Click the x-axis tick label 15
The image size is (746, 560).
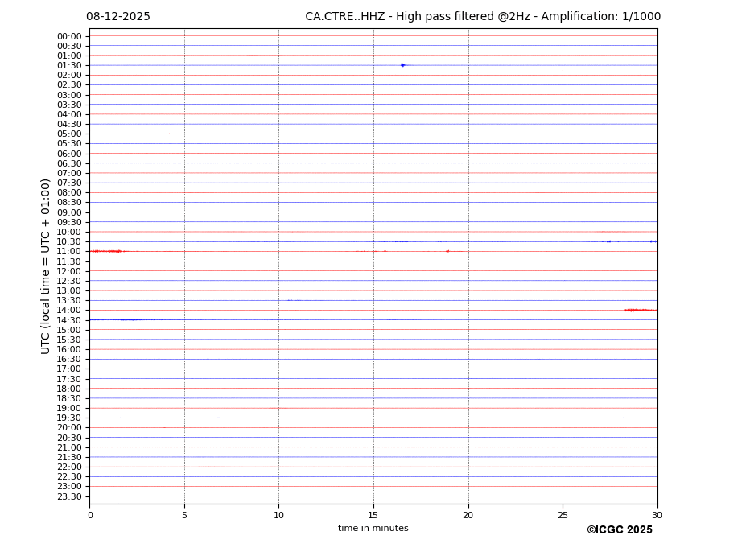(373, 515)
